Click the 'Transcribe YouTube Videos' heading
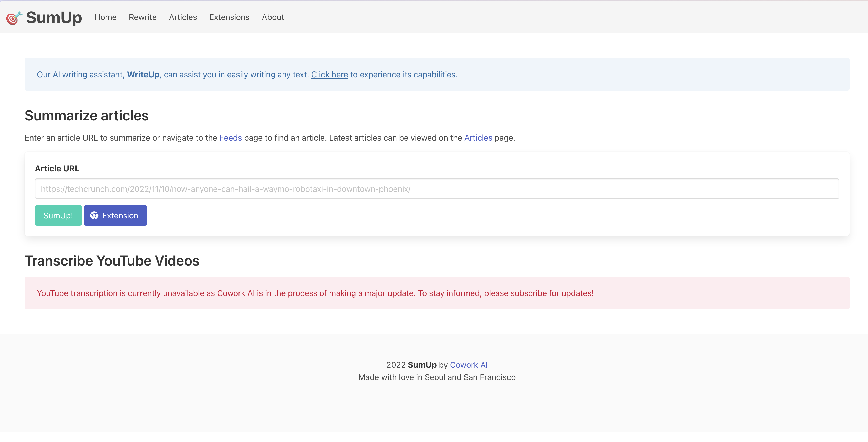 point(112,261)
